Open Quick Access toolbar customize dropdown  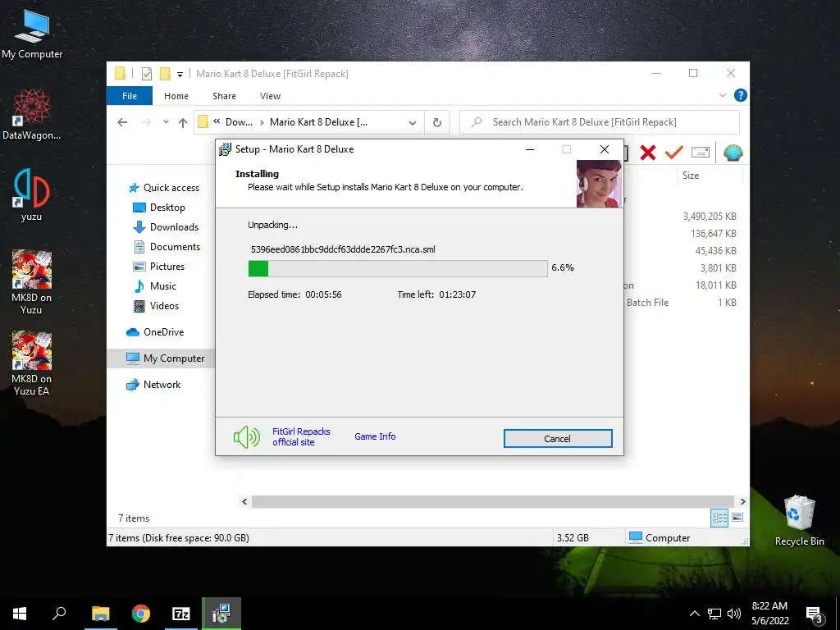(x=180, y=75)
